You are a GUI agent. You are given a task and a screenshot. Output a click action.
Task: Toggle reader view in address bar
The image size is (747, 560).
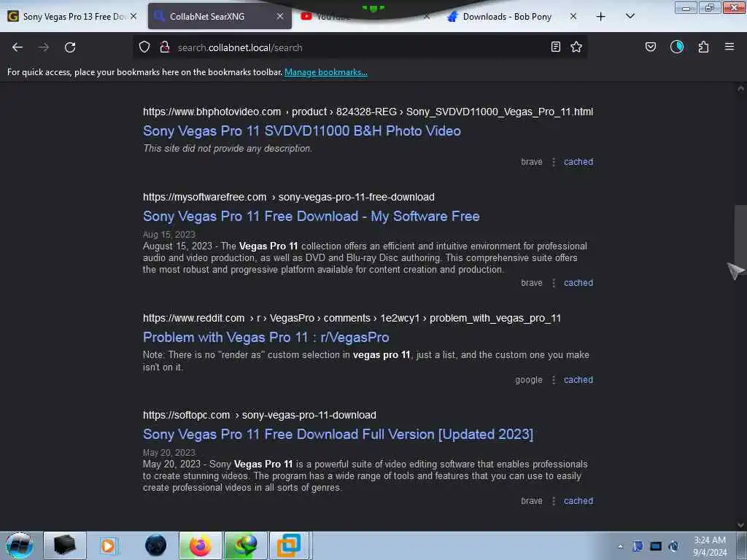[x=555, y=47]
